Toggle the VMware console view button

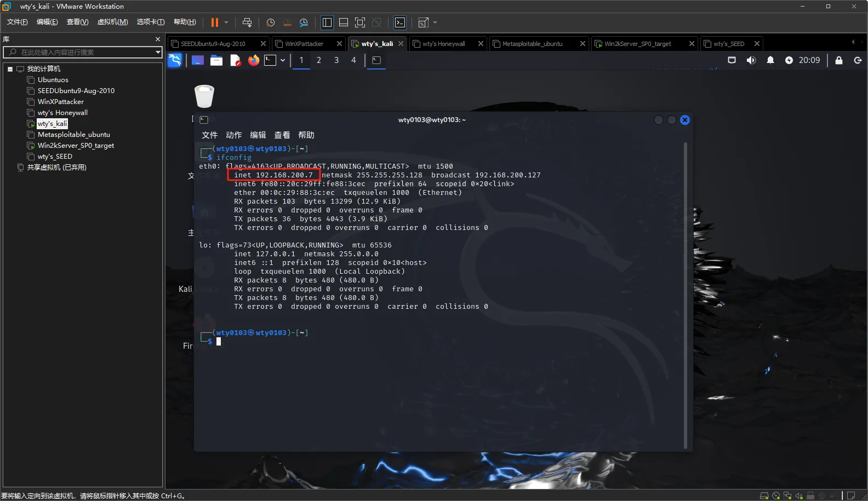click(400, 22)
